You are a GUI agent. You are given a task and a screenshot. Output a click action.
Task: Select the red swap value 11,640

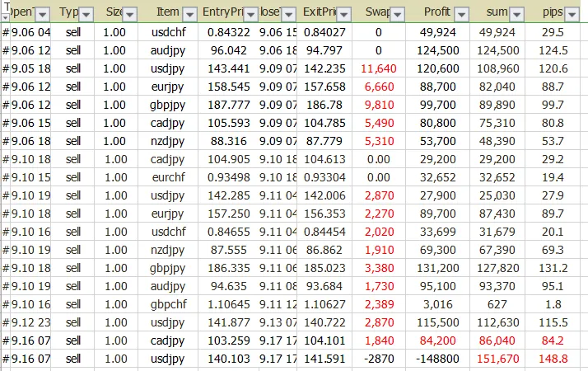(x=378, y=68)
